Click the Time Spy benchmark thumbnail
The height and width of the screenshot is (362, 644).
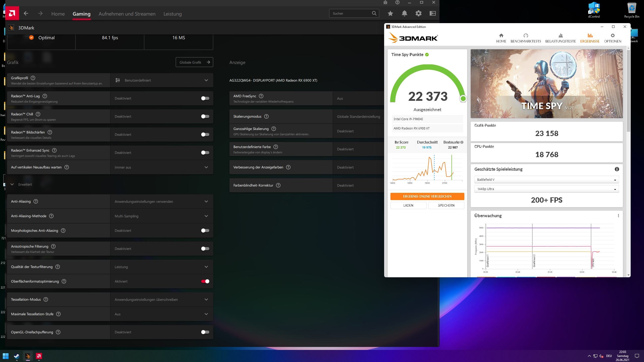click(x=547, y=84)
